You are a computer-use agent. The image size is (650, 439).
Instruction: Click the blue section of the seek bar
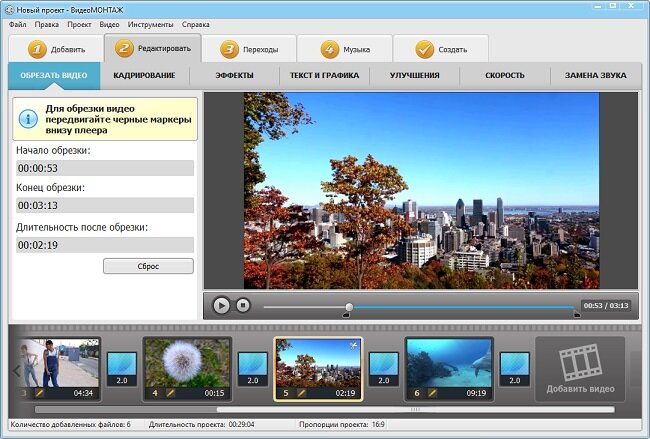coord(463,307)
